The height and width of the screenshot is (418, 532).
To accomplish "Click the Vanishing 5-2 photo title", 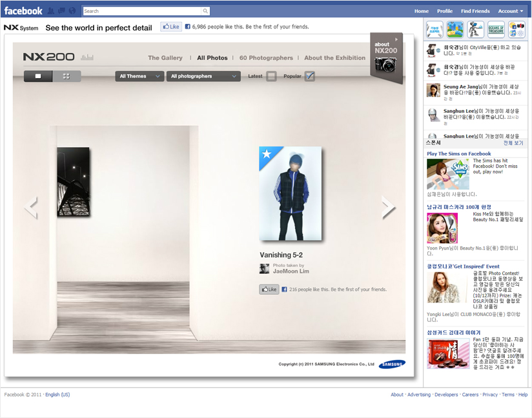I will pyautogui.click(x=281, y=255).
